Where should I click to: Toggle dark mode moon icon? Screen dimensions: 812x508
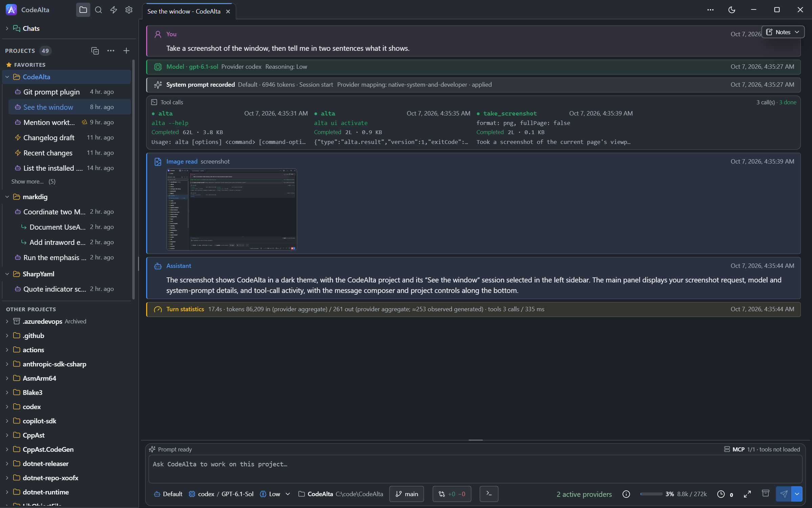pyautogui.click(x=732, y=10)
